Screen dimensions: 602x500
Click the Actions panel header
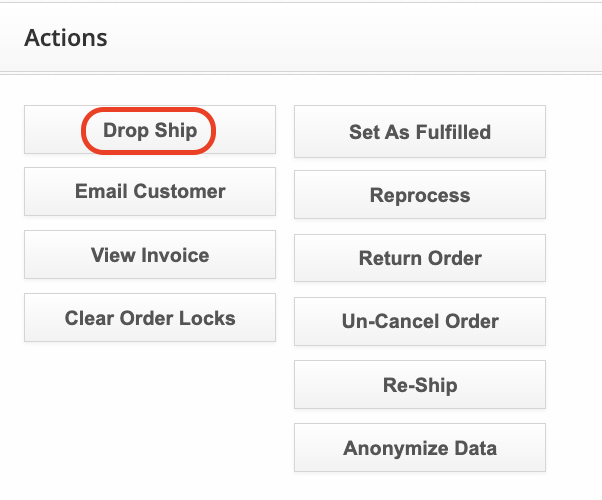coord(66,39)
